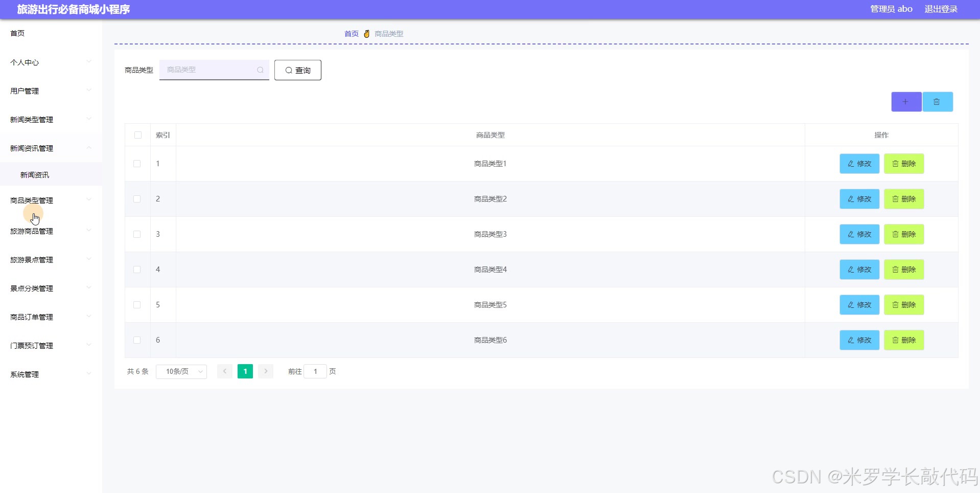The width and height of the screenshot is (980, 493).
Task: Click 首页 breadcrumb link
Action: click(352, 34)
